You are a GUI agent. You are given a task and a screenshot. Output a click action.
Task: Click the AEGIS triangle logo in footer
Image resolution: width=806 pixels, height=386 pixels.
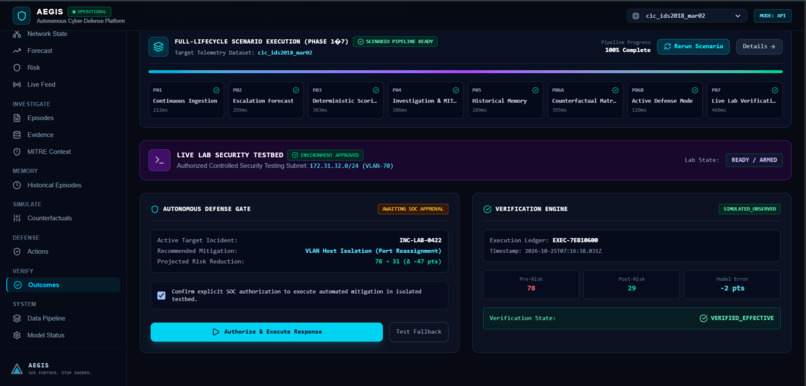click(x=17, y=368)
